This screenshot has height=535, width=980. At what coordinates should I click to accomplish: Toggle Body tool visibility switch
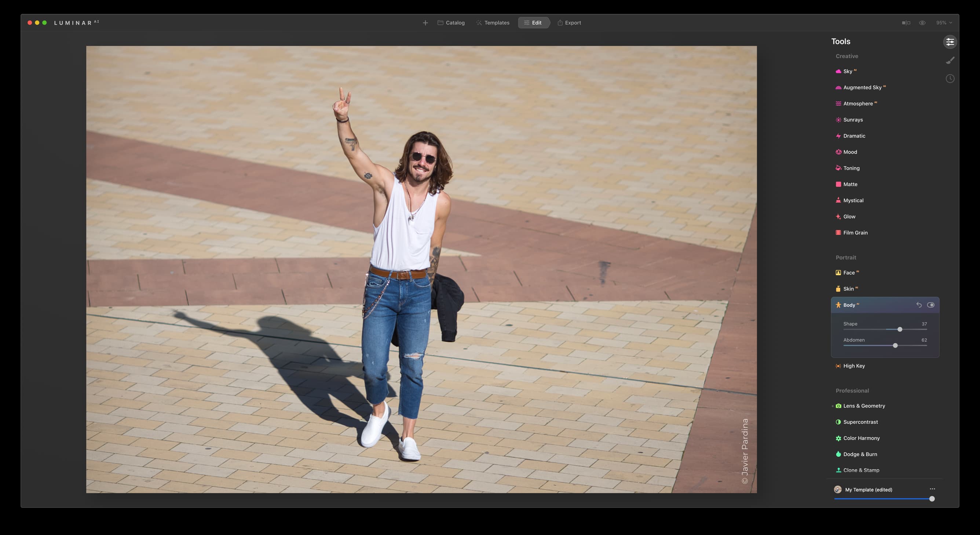point(930,305)
